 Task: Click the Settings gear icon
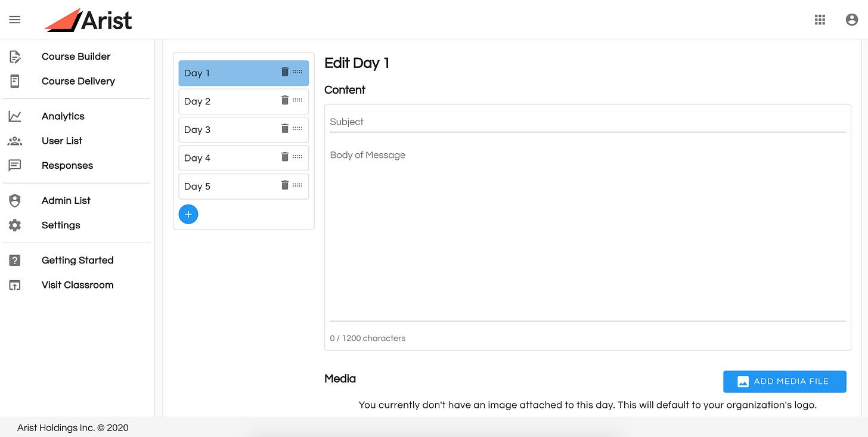(x=15, y=225)
